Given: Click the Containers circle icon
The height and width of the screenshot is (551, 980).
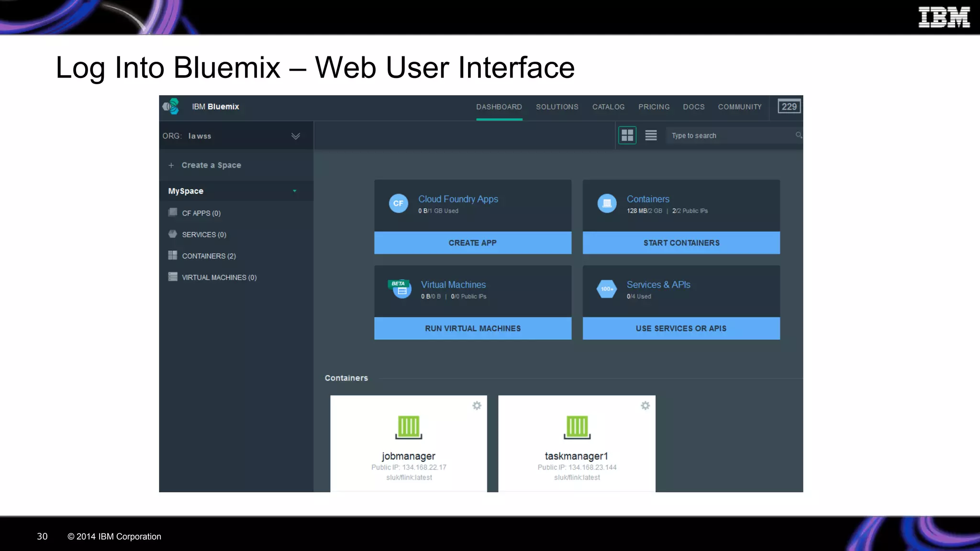Looking at the screenshot, I should coord(607,203).
